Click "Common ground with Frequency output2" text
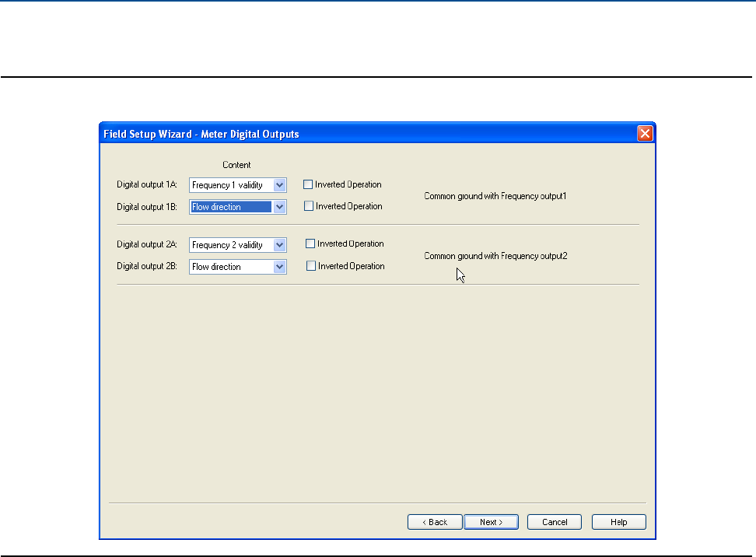This screenshot has width=756, height=557. click(495, 255)
